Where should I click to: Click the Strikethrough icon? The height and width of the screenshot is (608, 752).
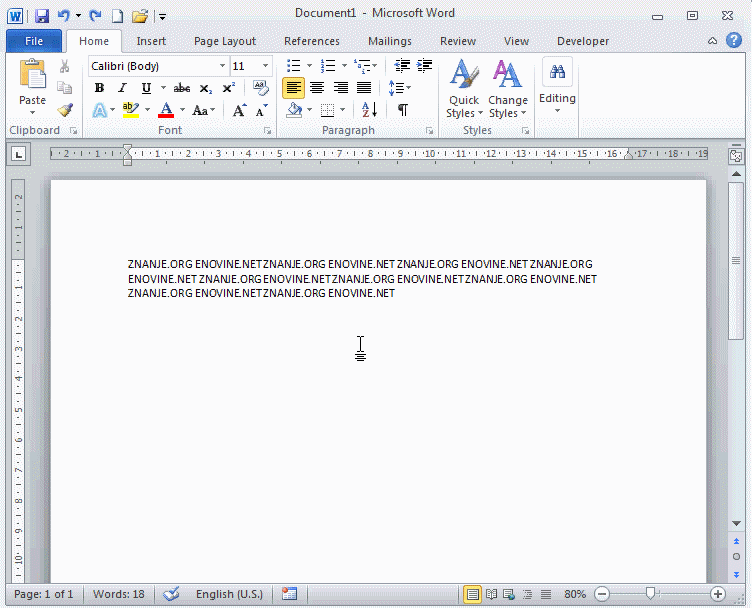point(182,88)
